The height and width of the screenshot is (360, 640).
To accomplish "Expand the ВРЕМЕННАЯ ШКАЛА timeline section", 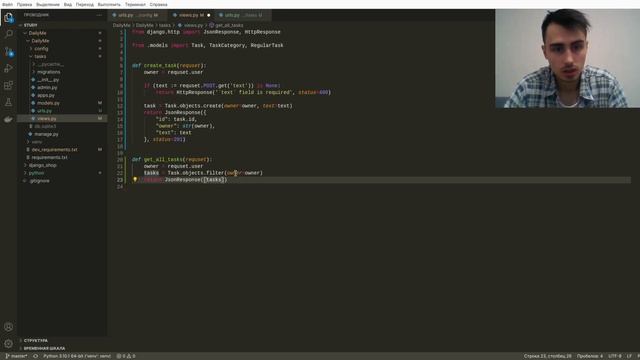I will coord(44,348).
